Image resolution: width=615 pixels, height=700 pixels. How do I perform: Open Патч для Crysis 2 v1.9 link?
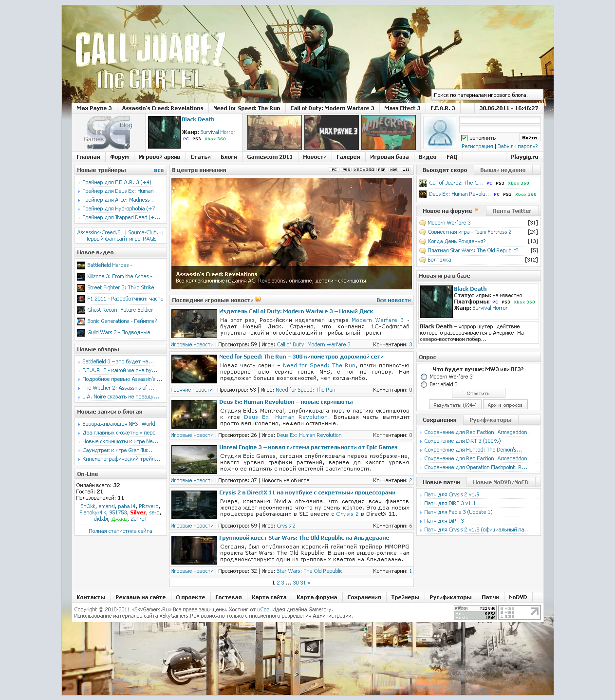[452, 494]
